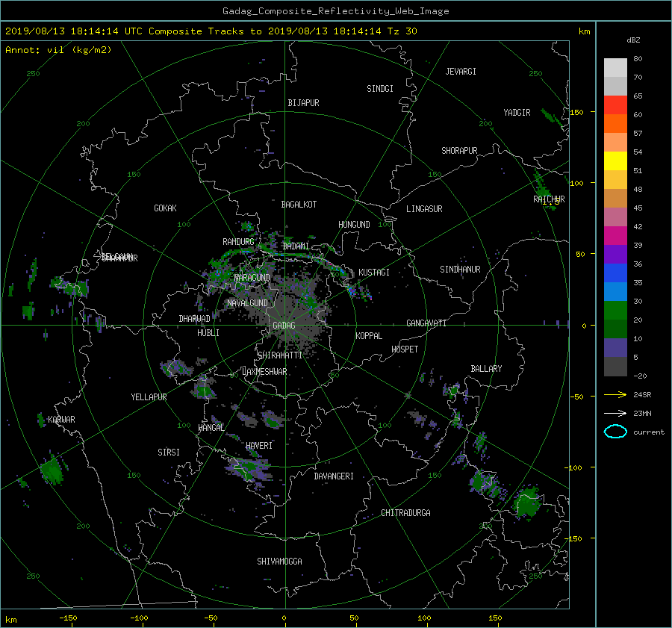Click the -150 label on bottom km axis

68,618
